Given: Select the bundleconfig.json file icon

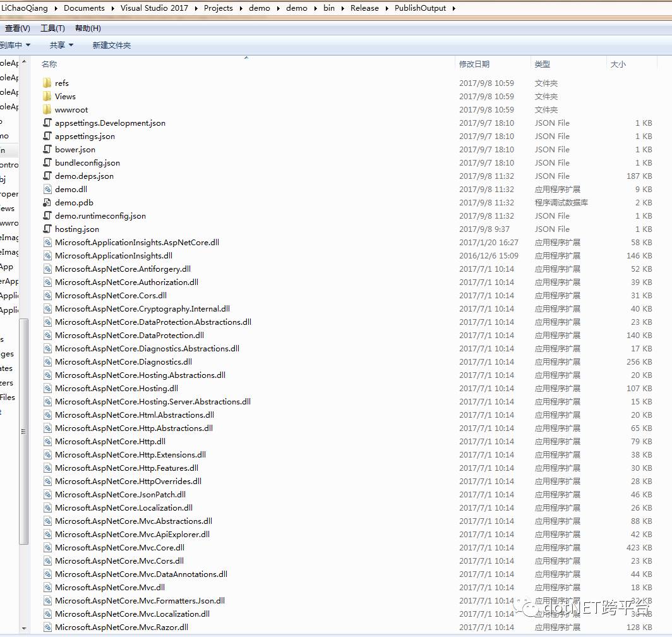Looking at the screenshot, I should coord(46,162).
